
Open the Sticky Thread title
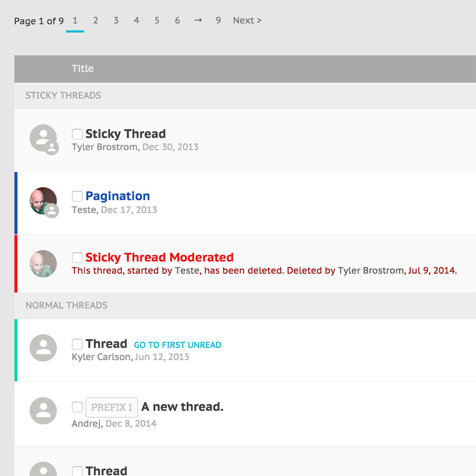click(x=125, y=134)
